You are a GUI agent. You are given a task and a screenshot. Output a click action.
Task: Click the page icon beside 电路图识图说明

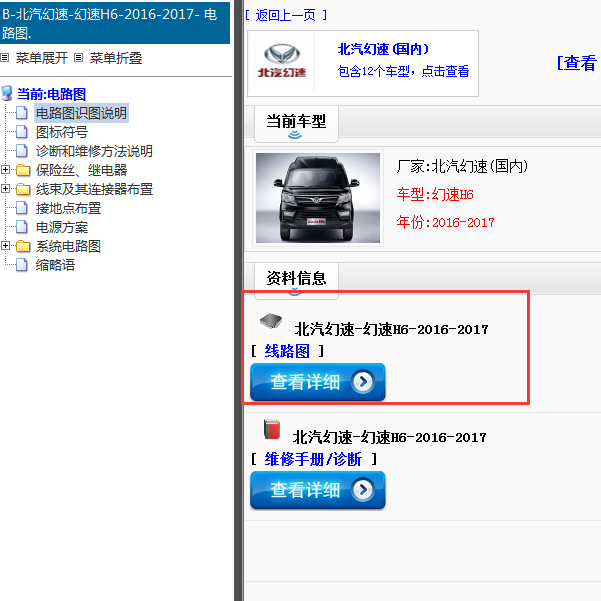22,113
